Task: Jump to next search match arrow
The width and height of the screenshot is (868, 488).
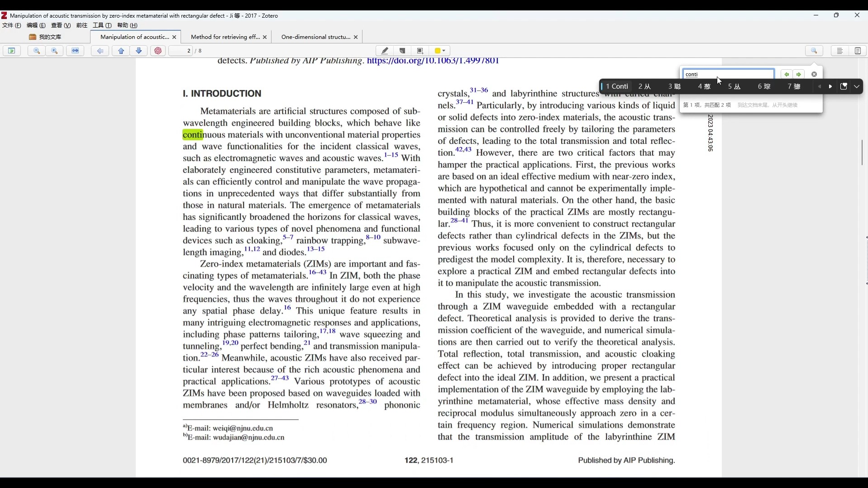Action: (x=799, y=74)
